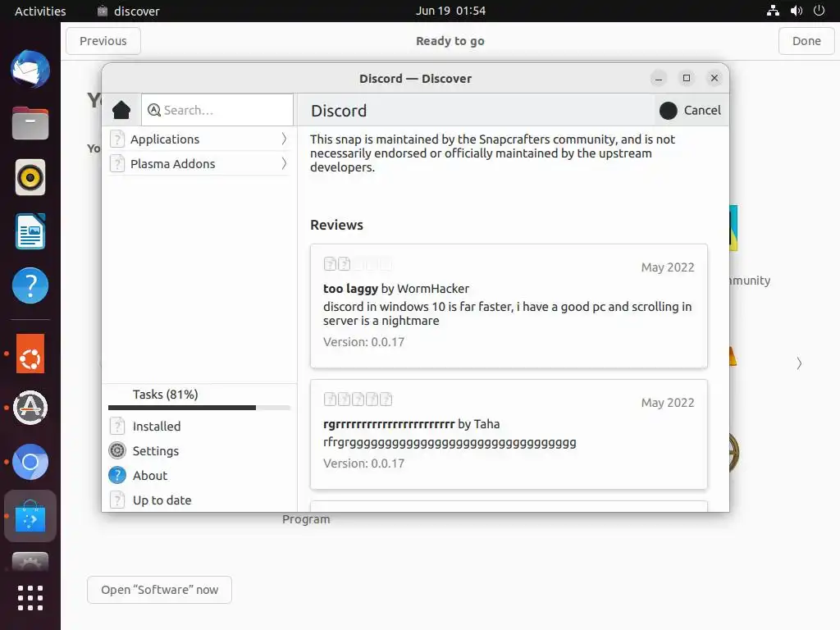Viewport: 840px width, 630px height.
Task: Click the blue About question-mark icon
Action: click(x=117, y=476)
